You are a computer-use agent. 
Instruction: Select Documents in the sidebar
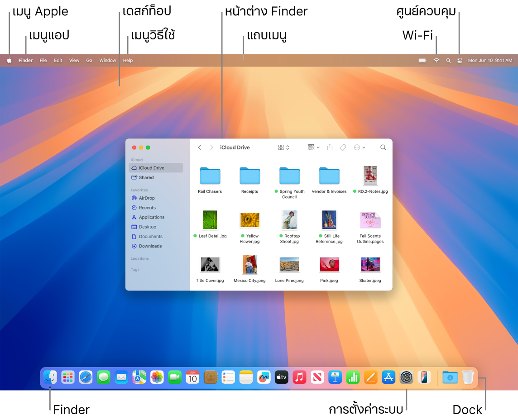click(x=156, y=236)
